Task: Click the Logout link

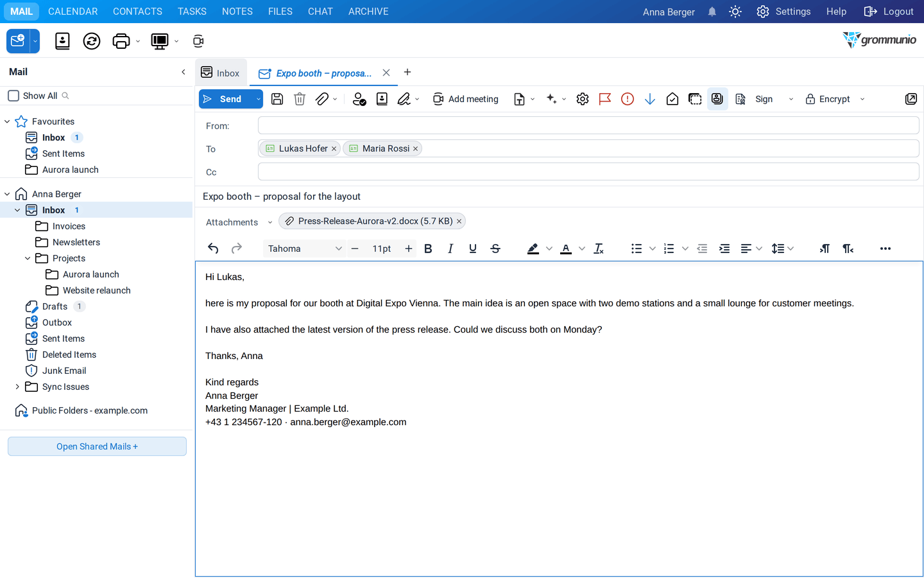Action: click(x=889, y=12)
